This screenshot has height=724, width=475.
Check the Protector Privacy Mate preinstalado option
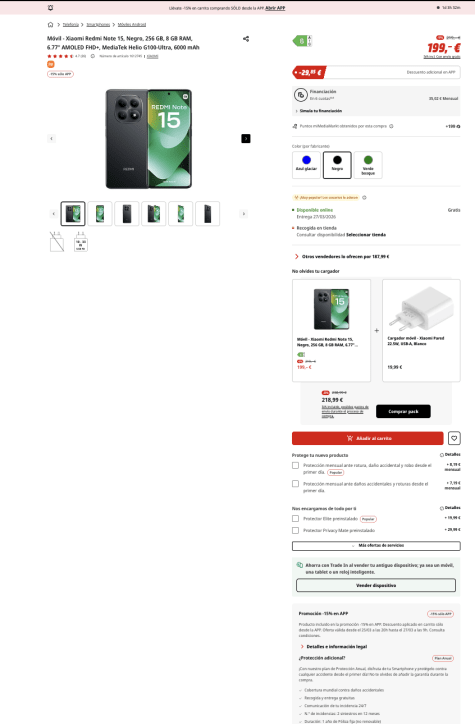[295, 531]
